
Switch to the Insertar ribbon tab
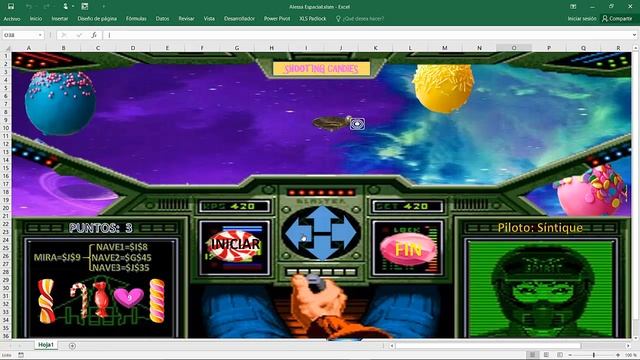[x=60, y=19]
